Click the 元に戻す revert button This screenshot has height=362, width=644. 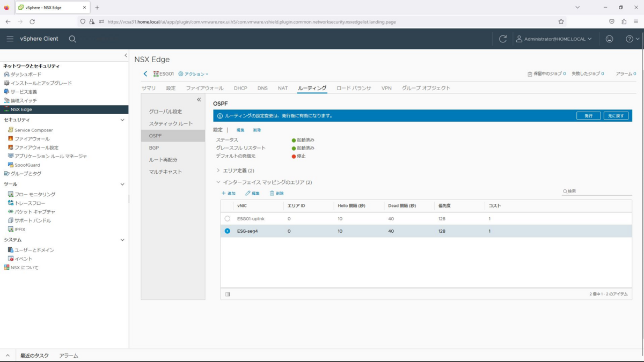coord(616,116)
